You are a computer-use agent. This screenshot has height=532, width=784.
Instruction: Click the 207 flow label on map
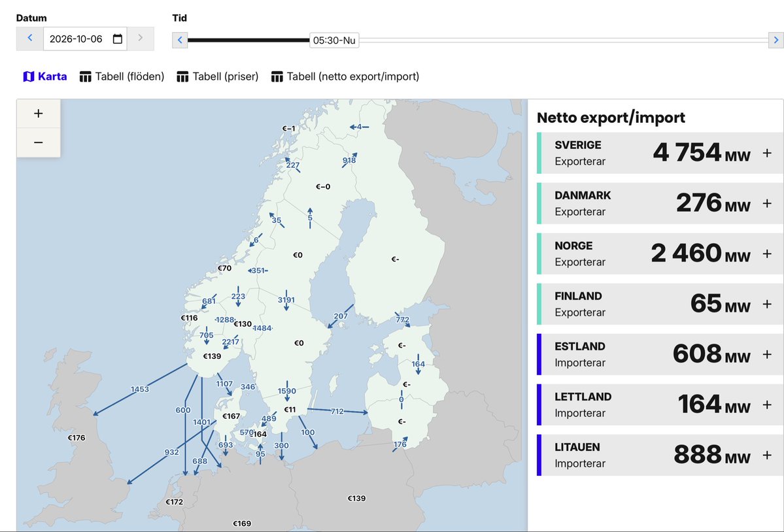(x=341, y=316)
